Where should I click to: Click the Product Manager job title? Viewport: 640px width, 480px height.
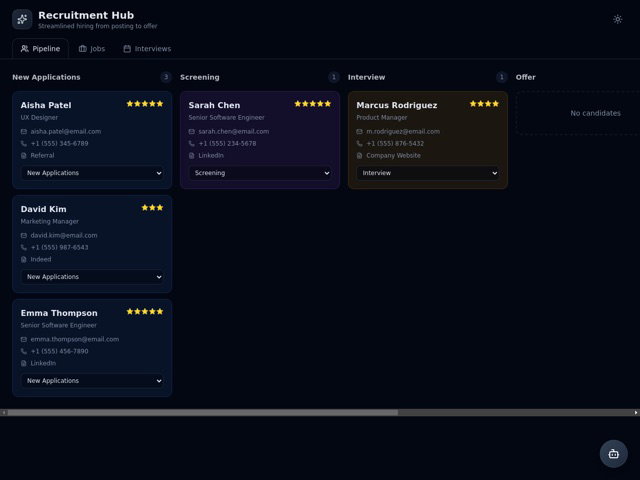click(x=382, y=118)
